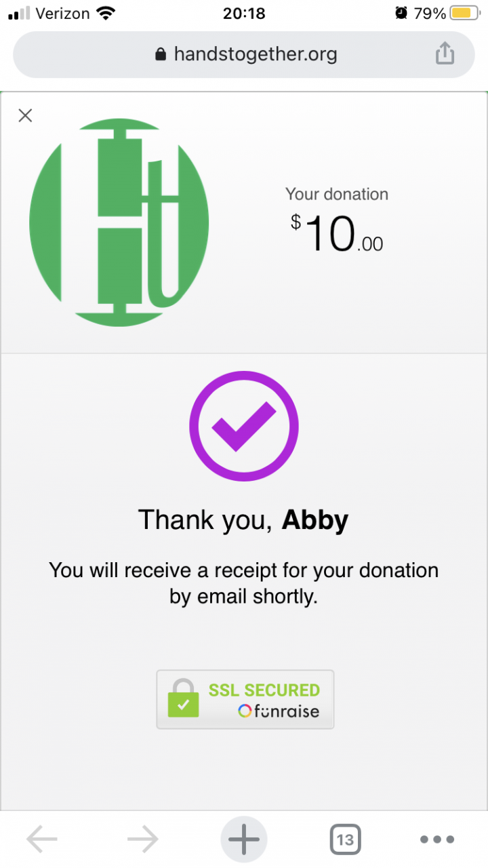
Task: Close the donation confirmation with the X
Action: pos(25,115)
